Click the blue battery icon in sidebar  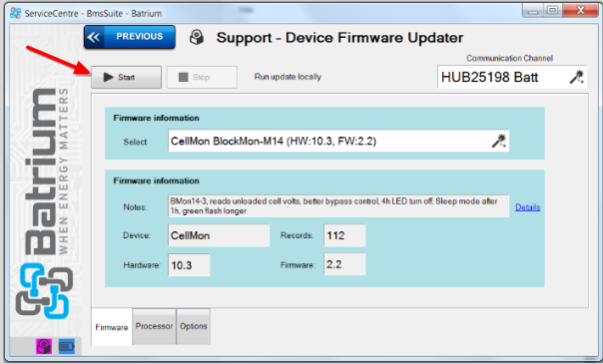pos(67,346)
